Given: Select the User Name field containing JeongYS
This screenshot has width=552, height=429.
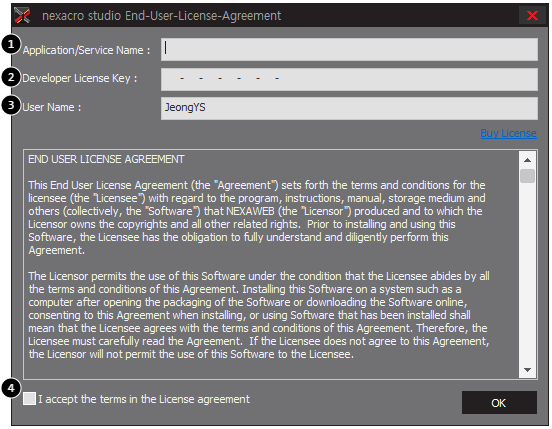Looking at the screenshot, I should 349,108.
